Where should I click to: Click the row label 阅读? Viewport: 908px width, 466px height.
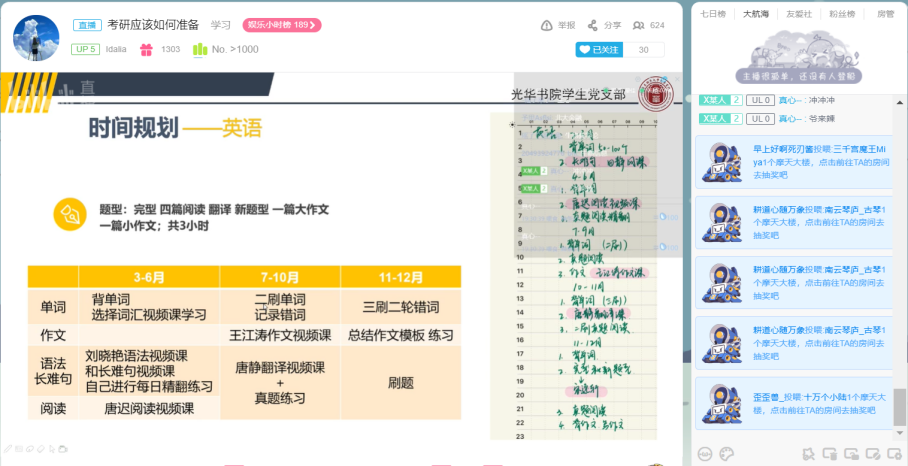coord(53,409)
